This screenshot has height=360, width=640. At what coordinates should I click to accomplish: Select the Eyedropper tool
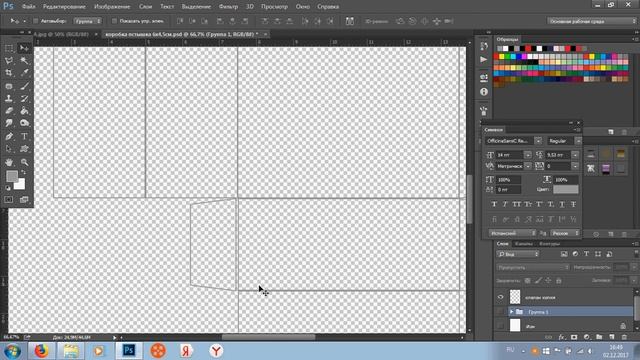[x=24, y=73]
